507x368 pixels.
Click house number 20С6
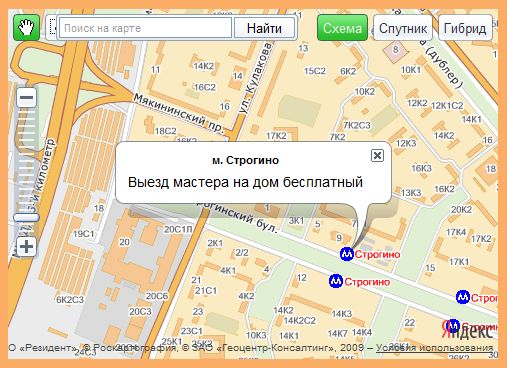(x=156, y=296)
